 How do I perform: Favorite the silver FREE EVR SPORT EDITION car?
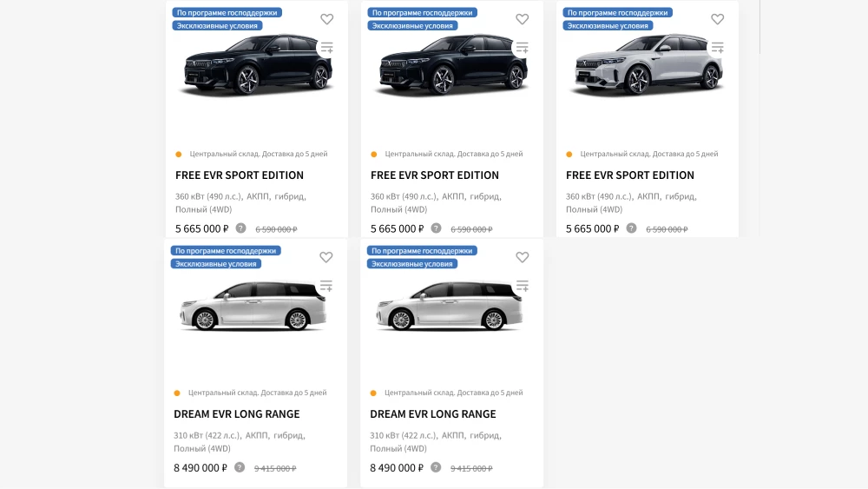pos(717,19)
